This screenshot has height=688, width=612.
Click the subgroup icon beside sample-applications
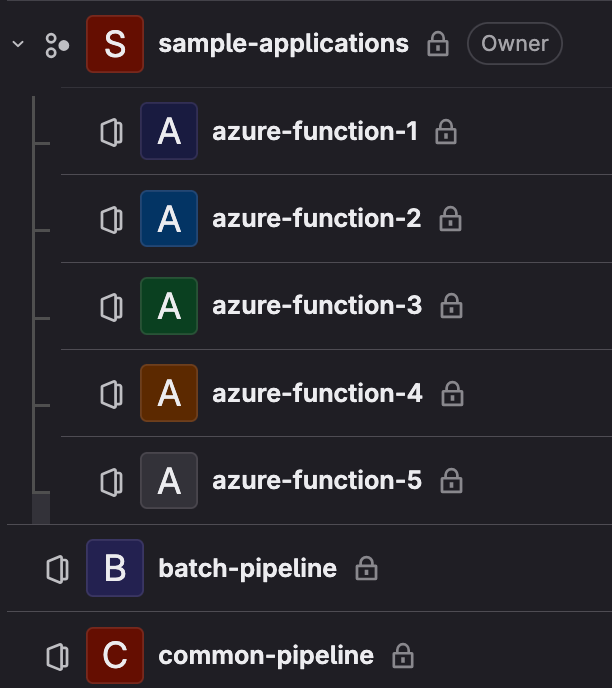coord(57,44)
